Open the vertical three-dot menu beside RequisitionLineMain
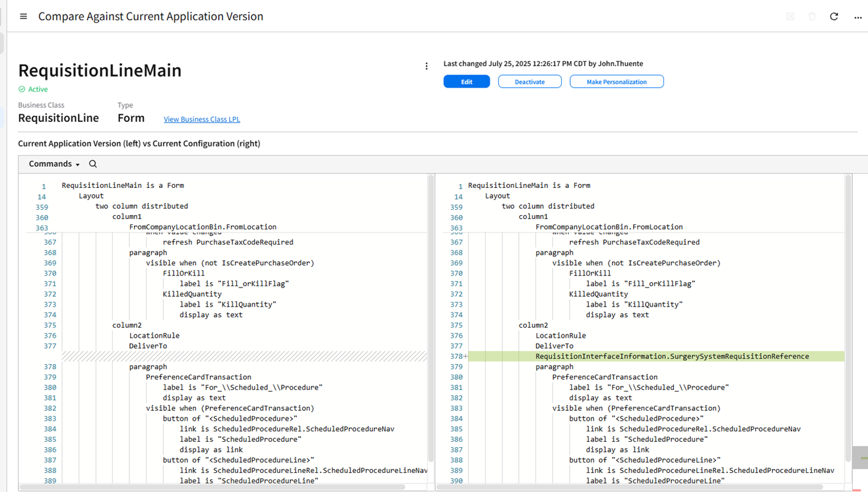 coord(426,66)
